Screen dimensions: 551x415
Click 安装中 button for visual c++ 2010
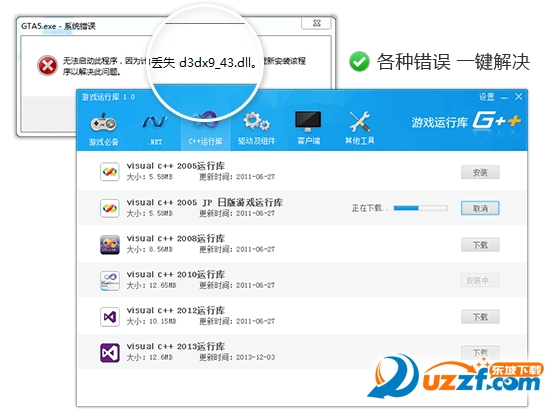[x=480, y=280]
